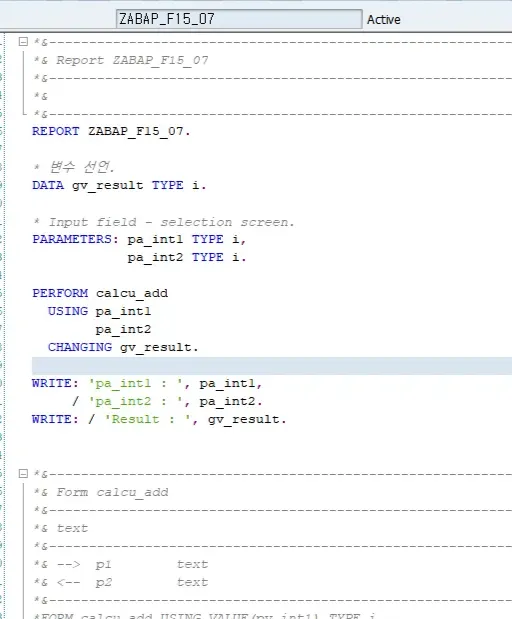Image resolution: width=512 pixels, height=619 pixels.
Task: Click the REPORT ZABAP_F15_07 statement
Action: coord(111,131)
